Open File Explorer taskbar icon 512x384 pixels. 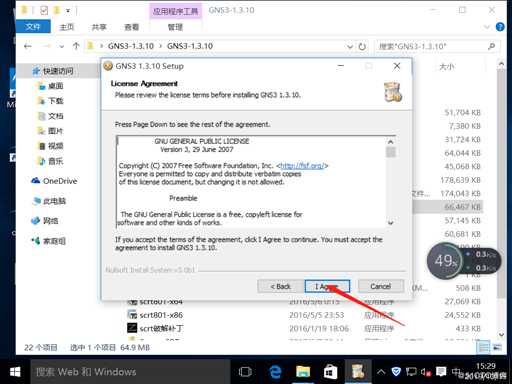(303, 372)
